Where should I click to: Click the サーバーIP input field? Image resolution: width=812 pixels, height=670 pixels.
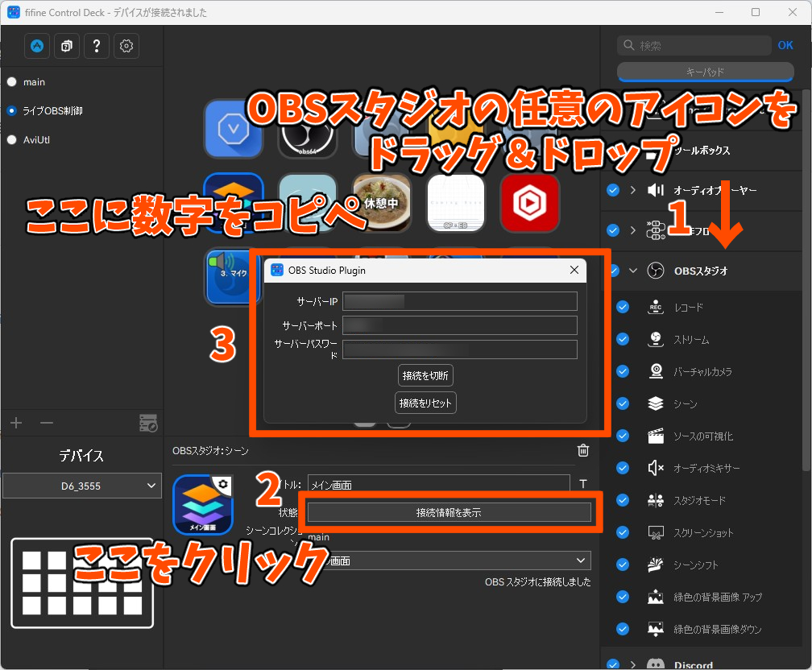pyautogui.click(x=459, y=301)
